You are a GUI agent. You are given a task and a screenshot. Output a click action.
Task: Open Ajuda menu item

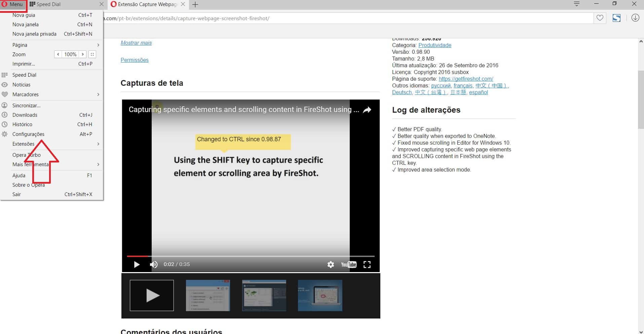pyautogui.click(x=52, y=175)
